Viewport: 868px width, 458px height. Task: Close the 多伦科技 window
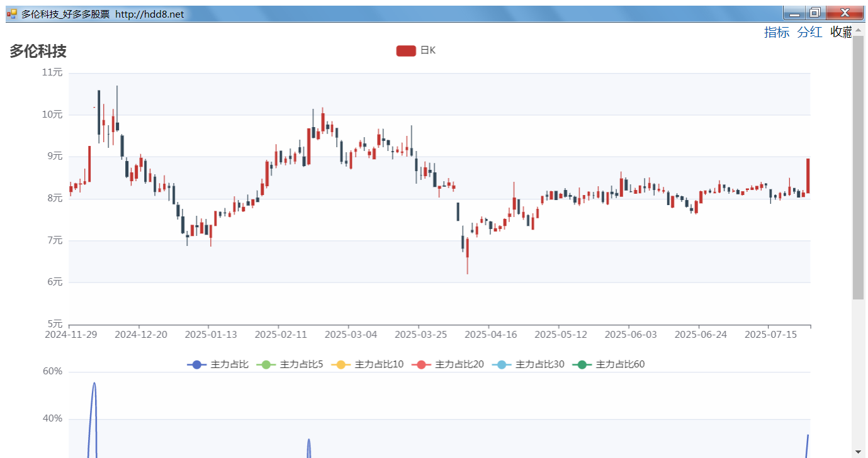coord(845,13)
